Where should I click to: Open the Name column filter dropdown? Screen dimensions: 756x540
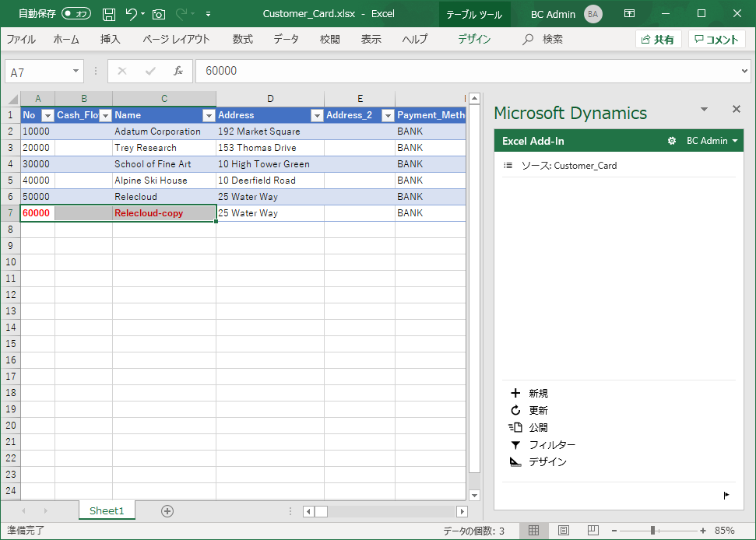click(x=209, y=116)
